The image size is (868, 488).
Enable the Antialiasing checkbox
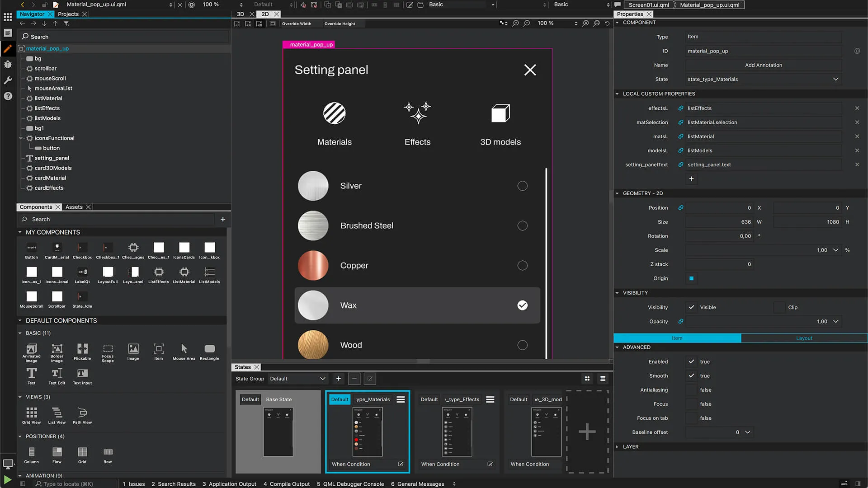tap(691, 390)
